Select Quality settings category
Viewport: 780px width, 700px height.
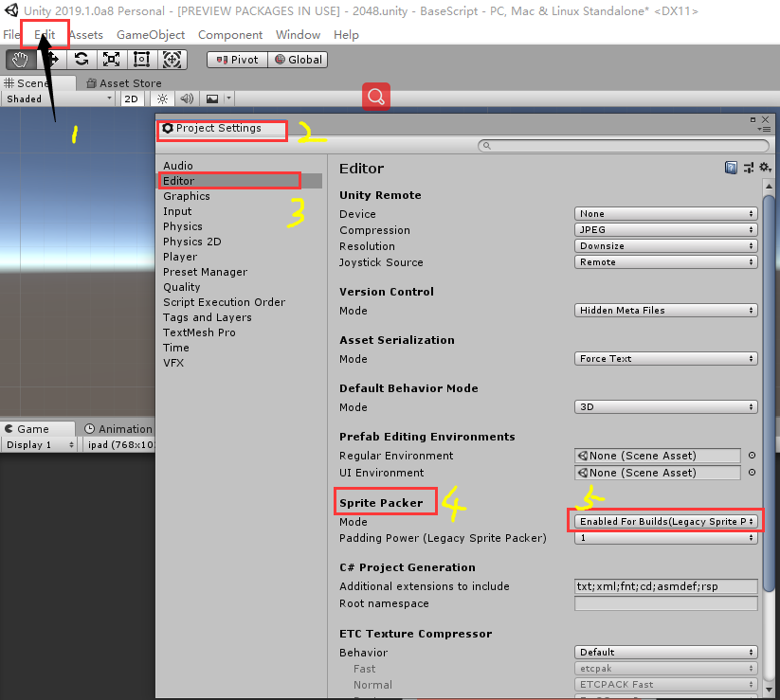point(182,287)
